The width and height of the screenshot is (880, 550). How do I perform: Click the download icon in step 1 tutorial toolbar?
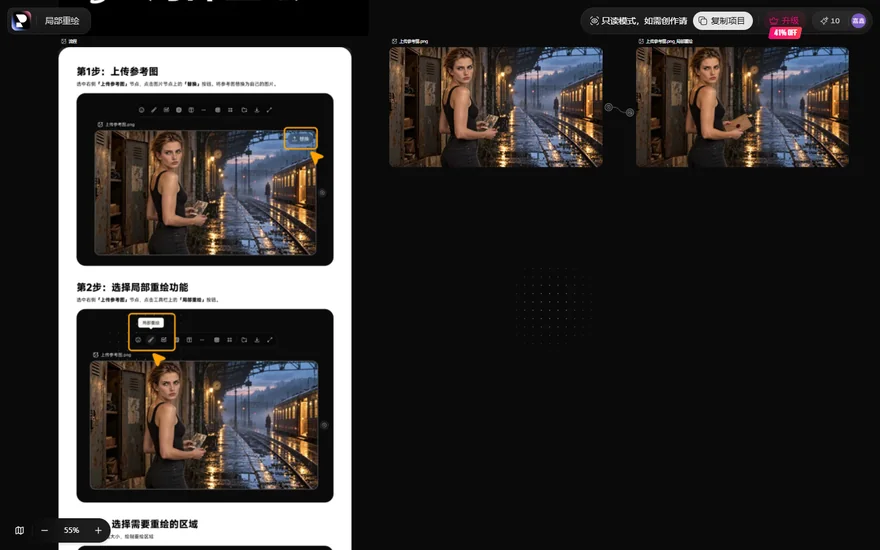click(x=256, y=110)
